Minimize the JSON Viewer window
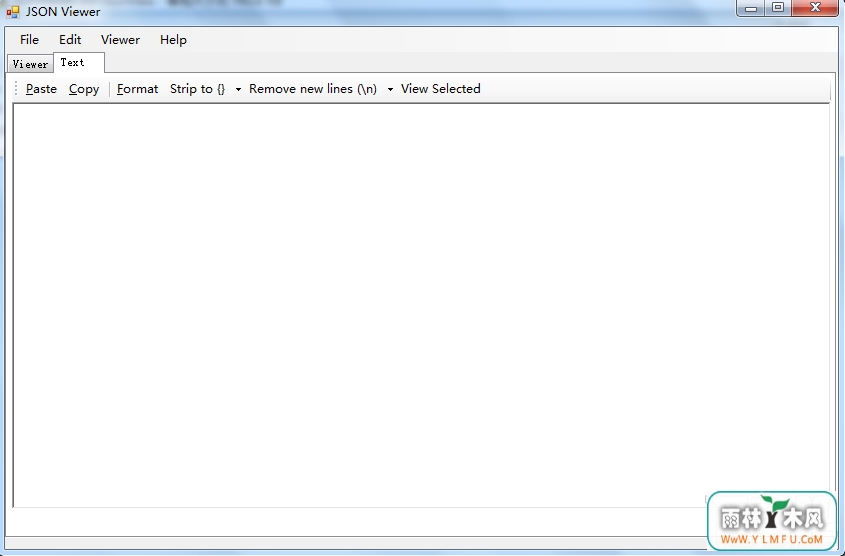845x556 pixels. tap(751, 8)
